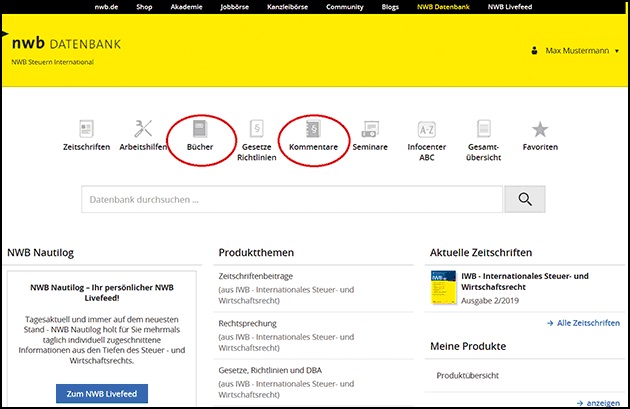630x409 pixels.
Task: Follow the Alle Zeitschriften link
Action: point(583,323)
